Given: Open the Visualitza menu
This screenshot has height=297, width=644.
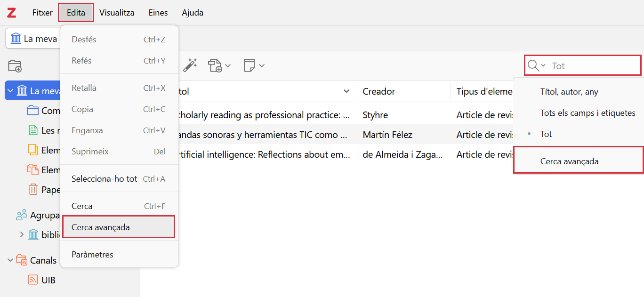Looking at the screenshot, I should pyautogui.click(x=117, y=13).
